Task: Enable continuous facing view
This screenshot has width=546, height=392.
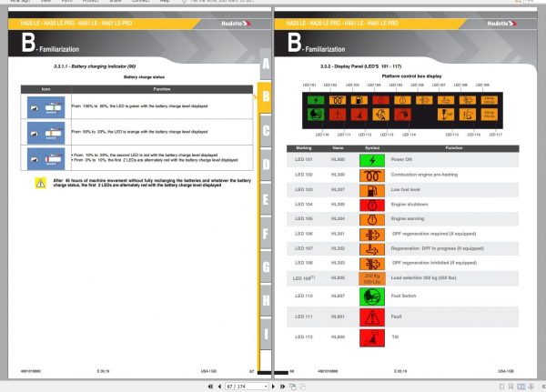Action: (x=531, y=387)
